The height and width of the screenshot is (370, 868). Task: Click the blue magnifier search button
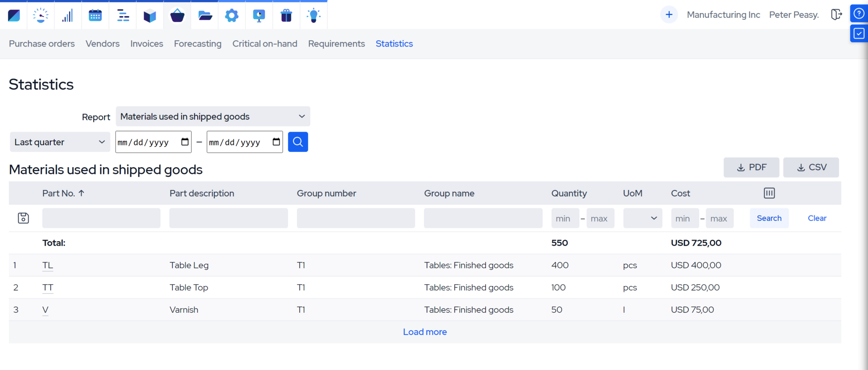pyautogui.click(x=298, y=142)
